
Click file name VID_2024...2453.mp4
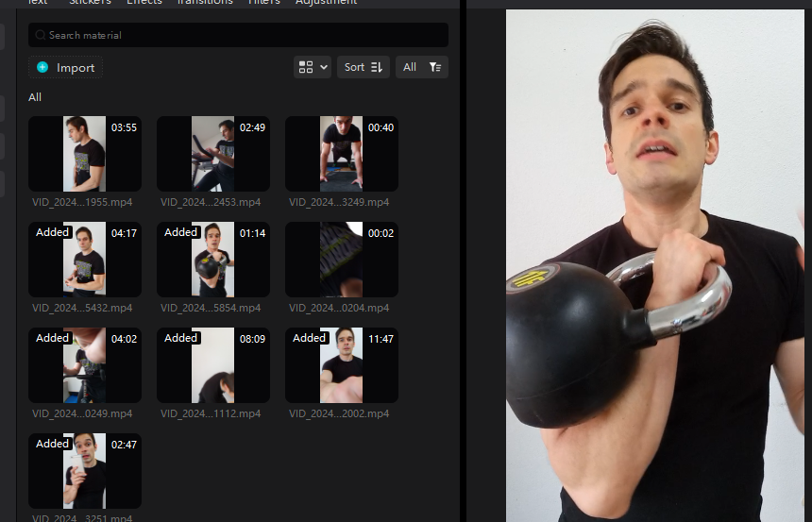point(211,203)
